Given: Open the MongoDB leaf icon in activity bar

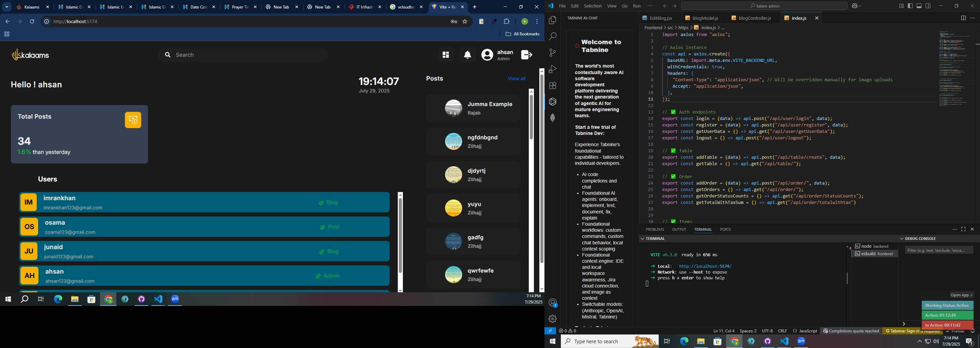Looking at the screenshot, I should (552, 118).
